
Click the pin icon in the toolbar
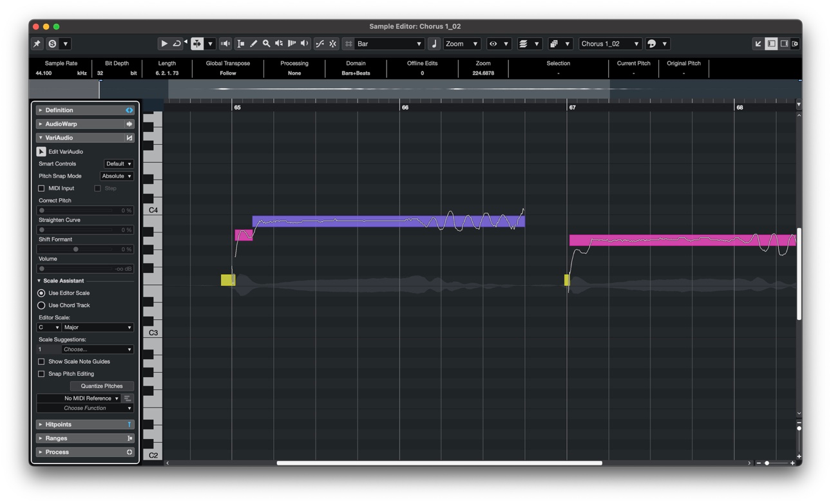[x=37, y=44]
